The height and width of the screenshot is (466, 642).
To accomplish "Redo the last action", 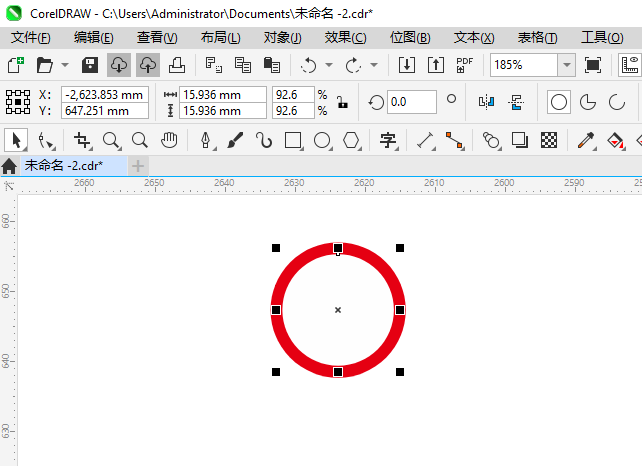I will pos(353,65).
